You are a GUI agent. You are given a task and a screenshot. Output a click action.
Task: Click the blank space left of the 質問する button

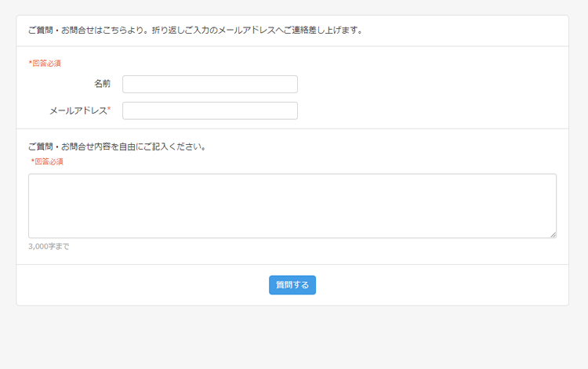tap(141, 285)
